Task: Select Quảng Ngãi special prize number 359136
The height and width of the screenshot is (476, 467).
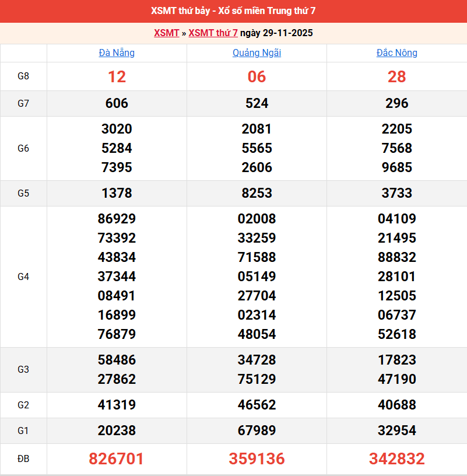Action: point(257,459)
